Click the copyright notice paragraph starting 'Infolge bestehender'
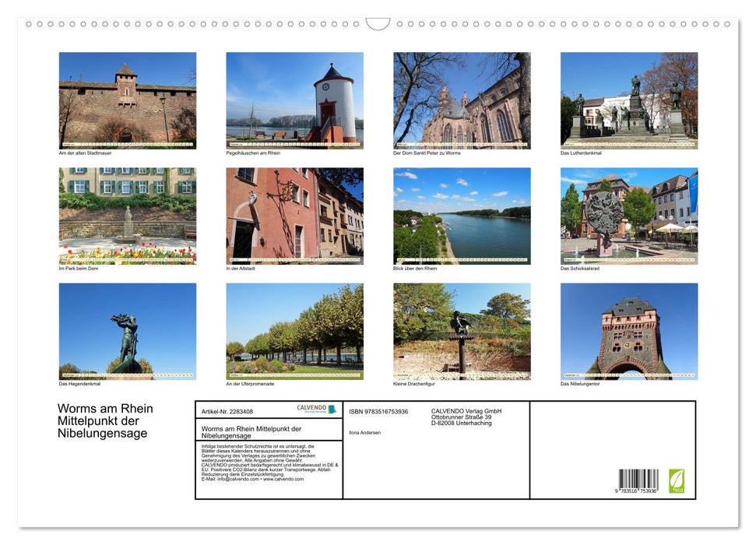This screenshot has height=545, width=756. (x=270, y=463)
